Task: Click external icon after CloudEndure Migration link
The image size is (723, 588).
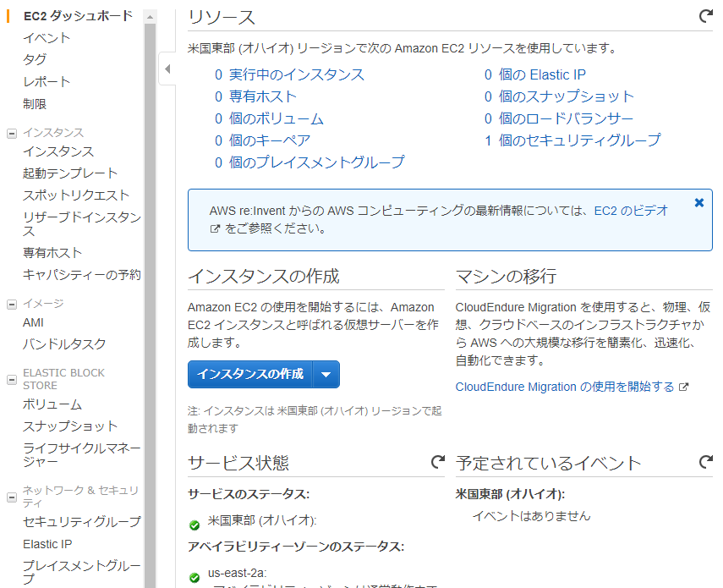Action: [684, 387]
